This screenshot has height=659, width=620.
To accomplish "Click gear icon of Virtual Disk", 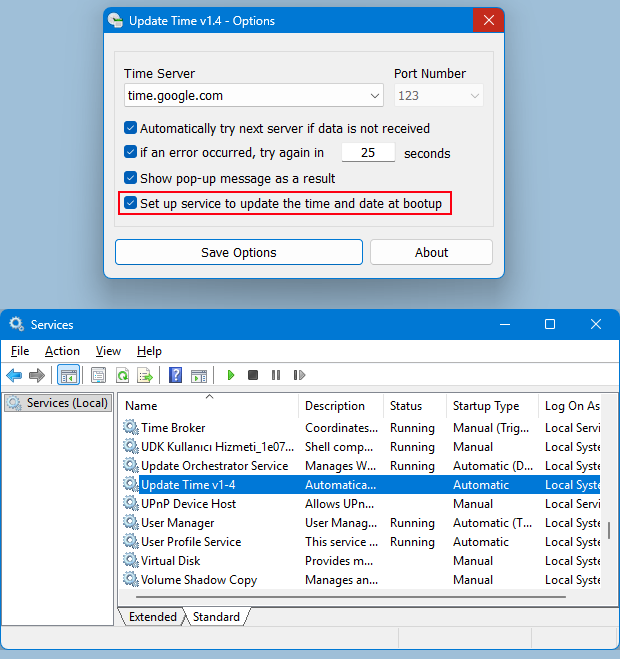I will pos(131,560).
